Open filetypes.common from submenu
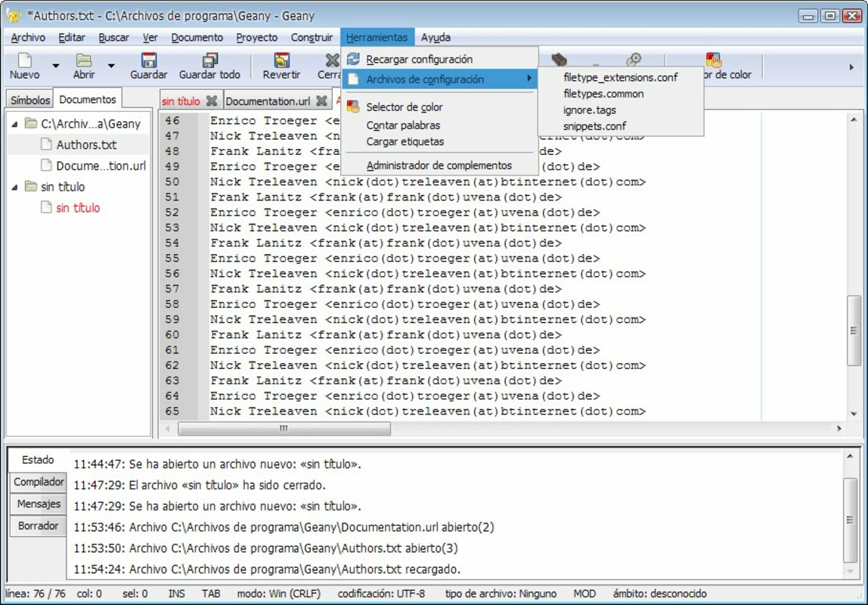The height and width of the screenshot is (605, 868). click(x=621, y=94)
